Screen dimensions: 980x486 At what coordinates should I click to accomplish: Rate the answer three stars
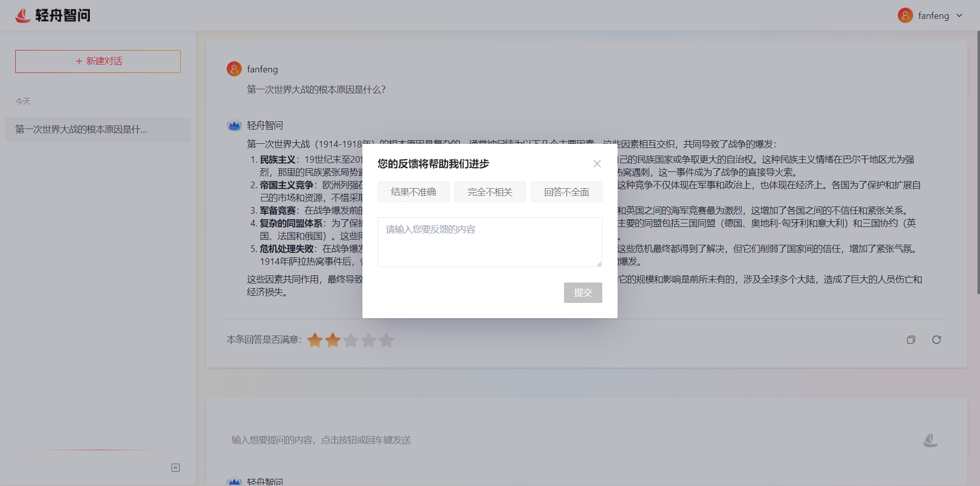click(351, 340)
